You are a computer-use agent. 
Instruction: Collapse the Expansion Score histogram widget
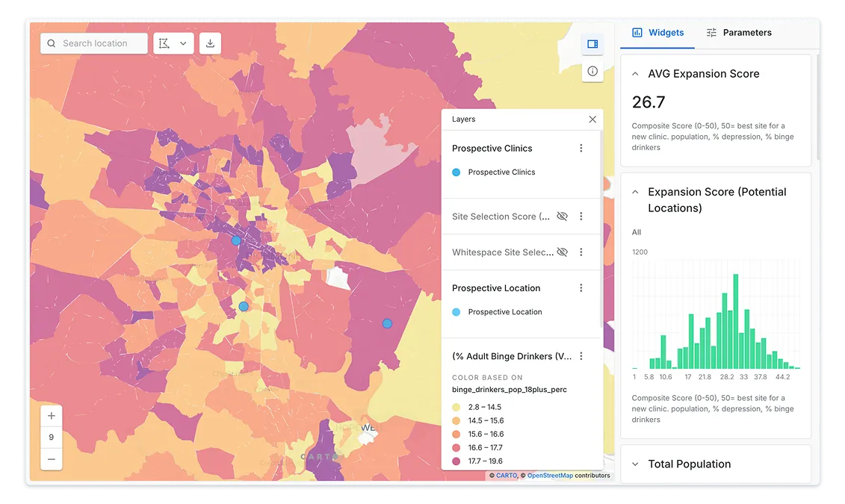tap(635, 192)
